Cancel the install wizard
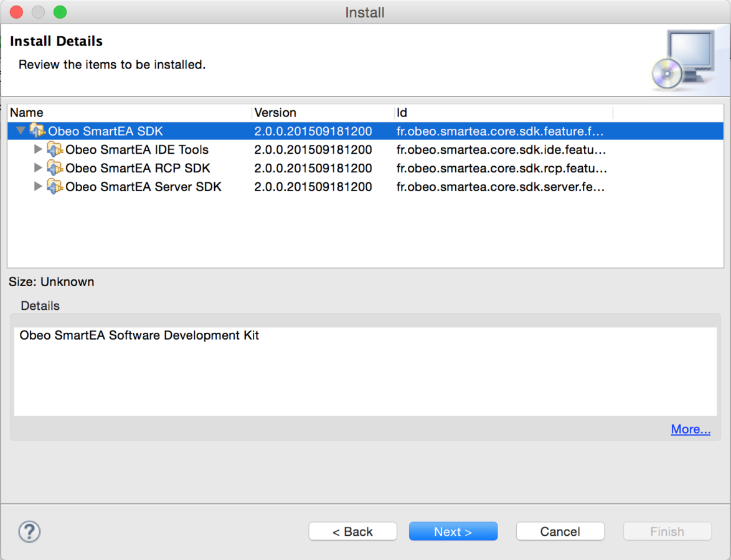 560,531
